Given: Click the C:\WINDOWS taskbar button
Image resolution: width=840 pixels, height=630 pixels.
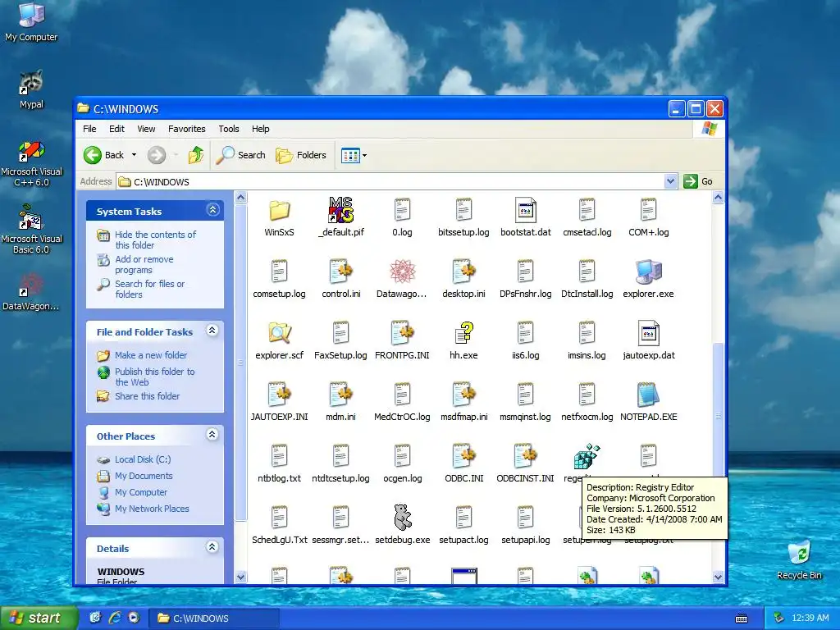Looking at the screenshot, I should (213, 619).
